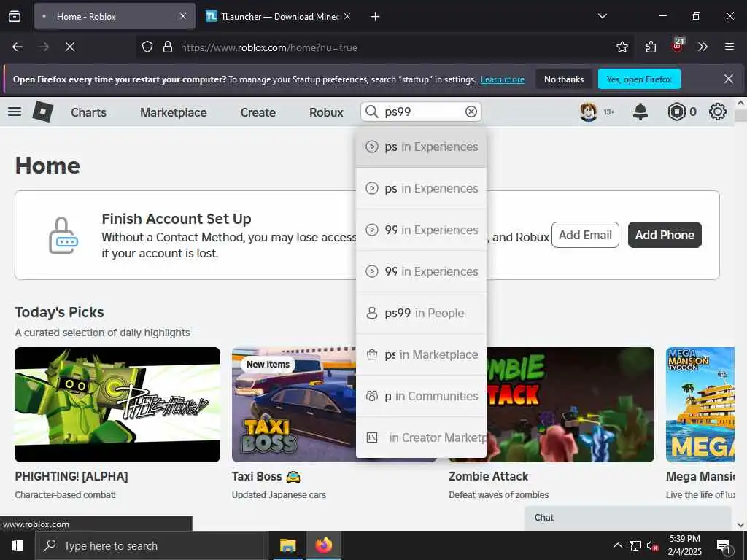Open the Roblox notifications bell
Image resolution: width=747 pixels, height=560 pixels.
(640, 112)
